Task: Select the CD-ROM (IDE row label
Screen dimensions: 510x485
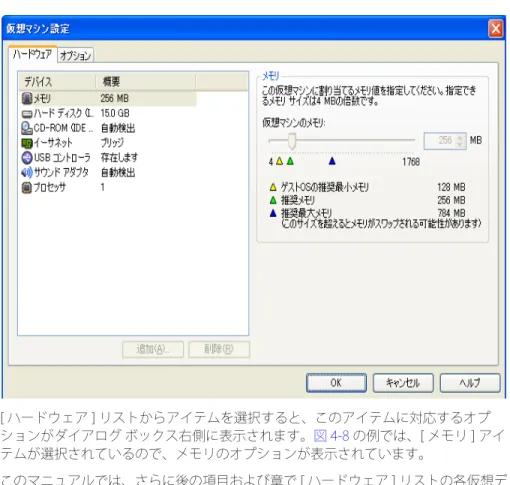Action: pos(63,128)
